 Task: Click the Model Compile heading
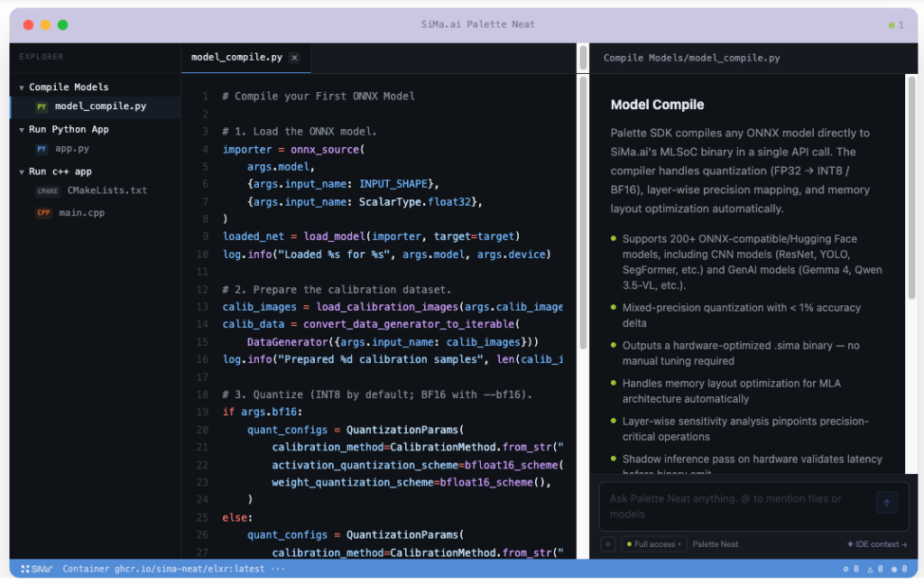pos(657,105)
